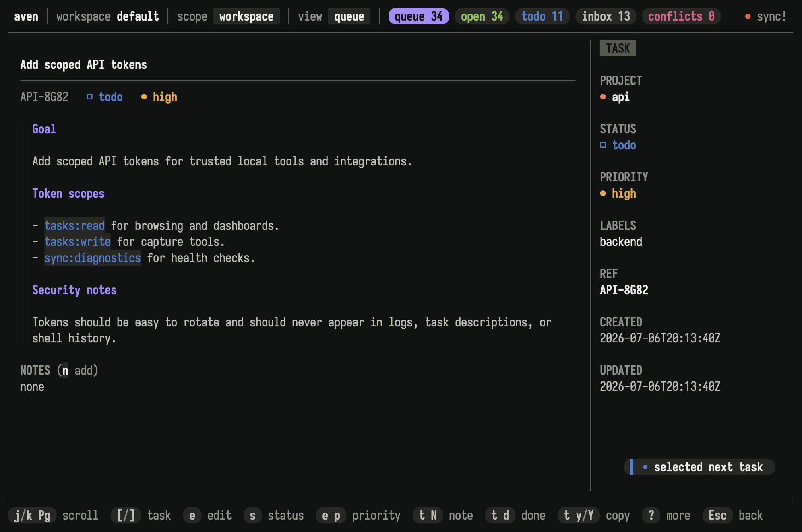Click the backend label value
This screenshot has width=802, height=532.
pyautogui.click(x=621, y=242)
